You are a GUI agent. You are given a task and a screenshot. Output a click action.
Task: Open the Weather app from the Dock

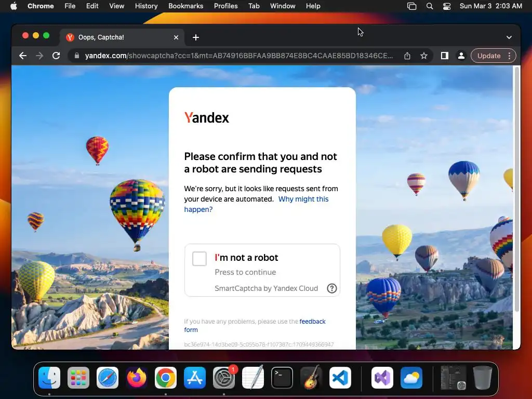pos(411,378)
